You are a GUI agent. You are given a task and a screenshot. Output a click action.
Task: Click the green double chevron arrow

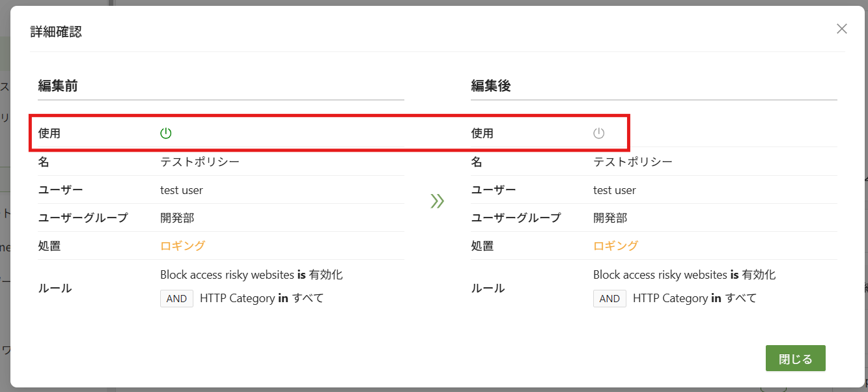[x=437, y=201]
